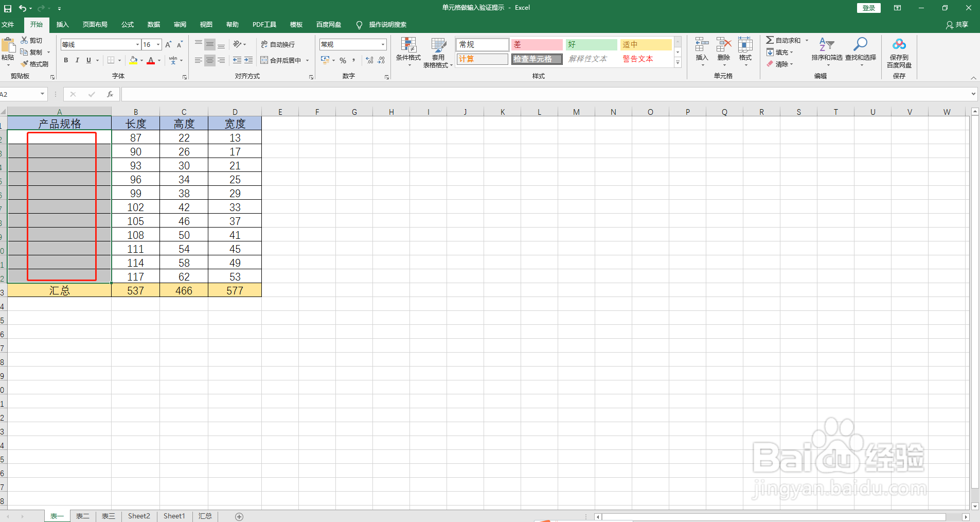Expand the Merge and Center dropdown arrow
The image size is (980, 522).
308,60
